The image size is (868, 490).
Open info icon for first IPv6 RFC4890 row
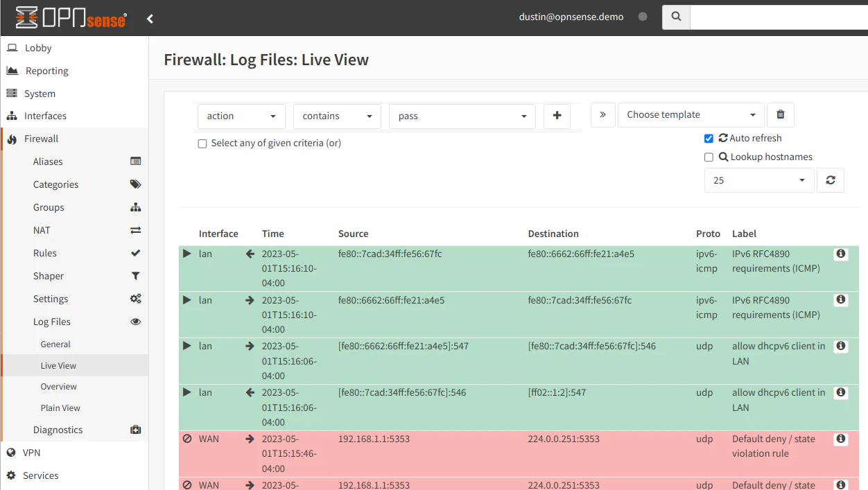[x=840, y=254]
